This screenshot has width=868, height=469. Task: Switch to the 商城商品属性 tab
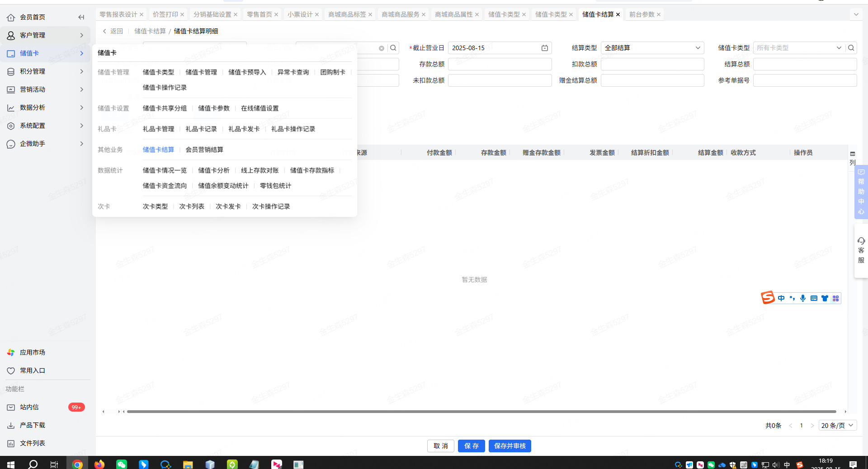click(454, 14)
